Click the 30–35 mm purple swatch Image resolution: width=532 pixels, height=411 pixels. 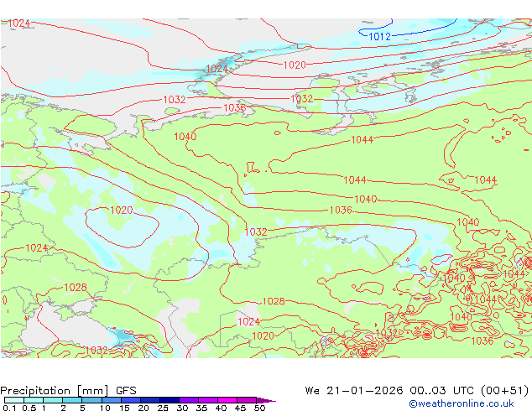(189, 400)
